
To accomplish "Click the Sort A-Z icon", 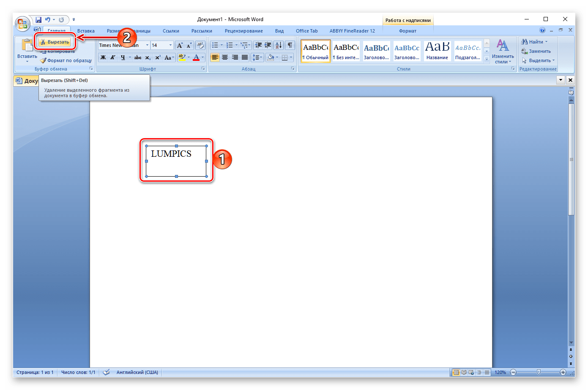I will [x=279, y=45].
